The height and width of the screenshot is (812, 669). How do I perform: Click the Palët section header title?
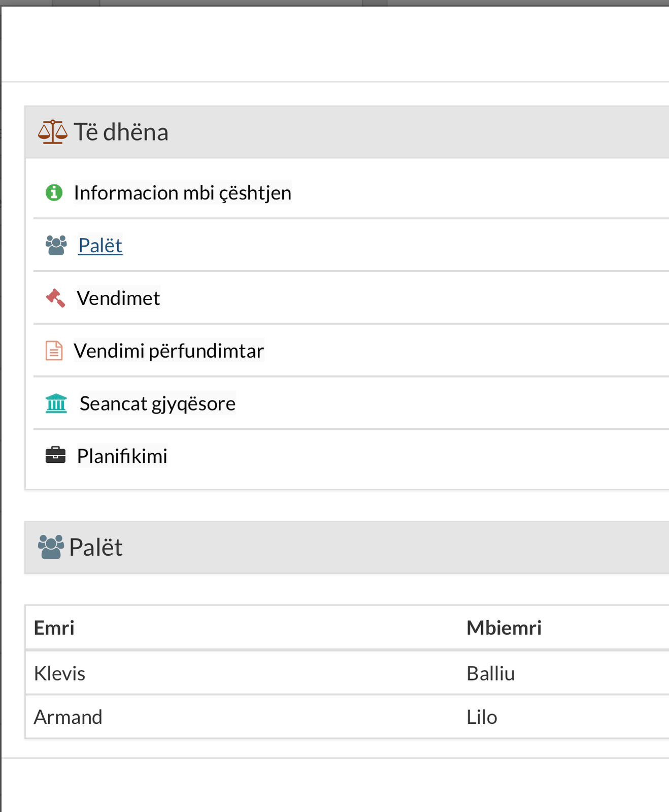click(95, 547)
